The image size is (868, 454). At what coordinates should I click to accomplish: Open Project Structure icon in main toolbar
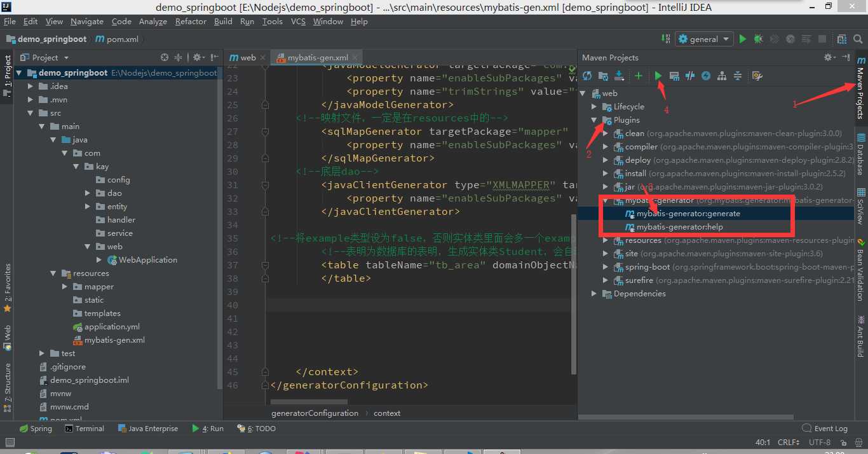[841, 39]
